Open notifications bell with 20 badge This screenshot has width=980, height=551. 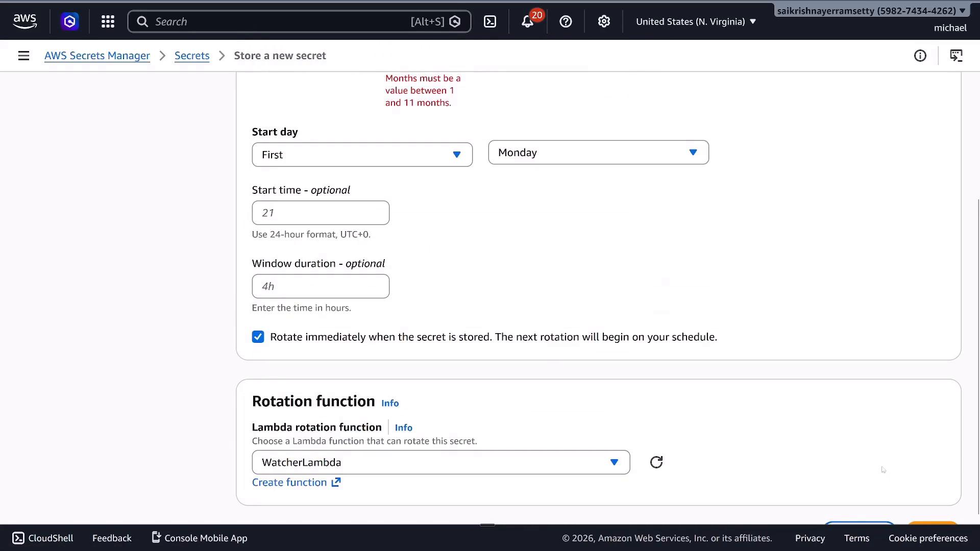click(528, 21)
